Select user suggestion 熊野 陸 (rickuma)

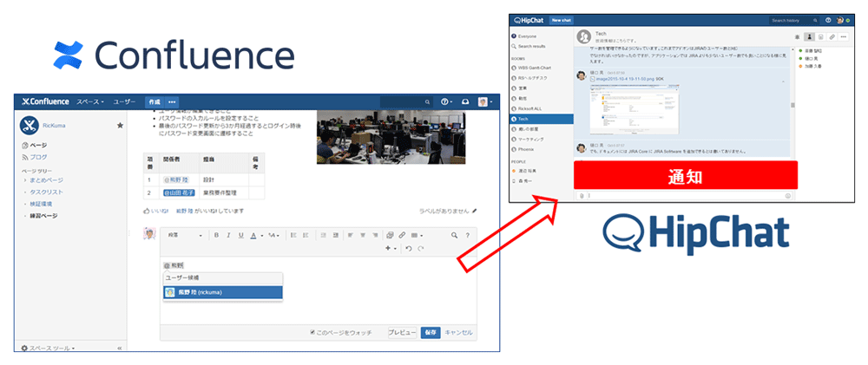coord(223,292)
